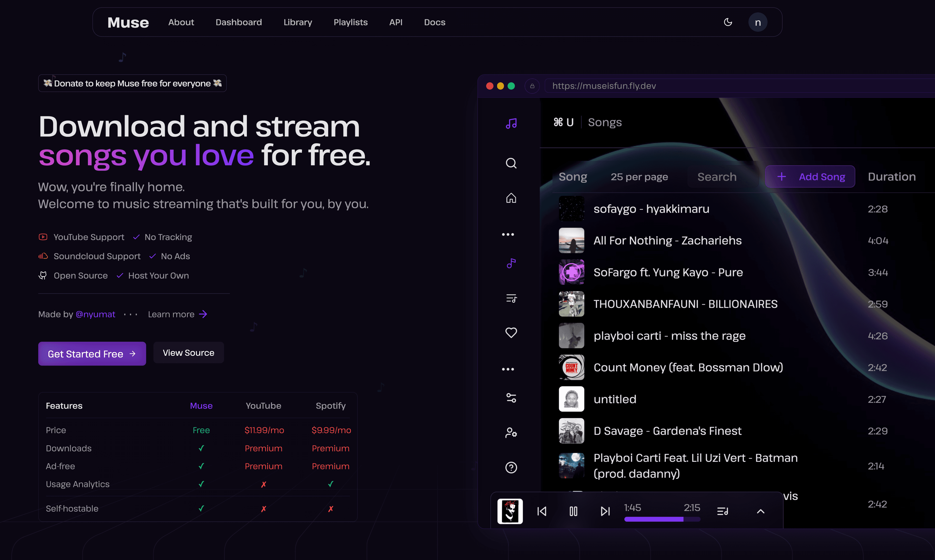Click 'Usage Analytics' feature label
This screenshot has width=935, height=560.
click(x=78, y=484)
